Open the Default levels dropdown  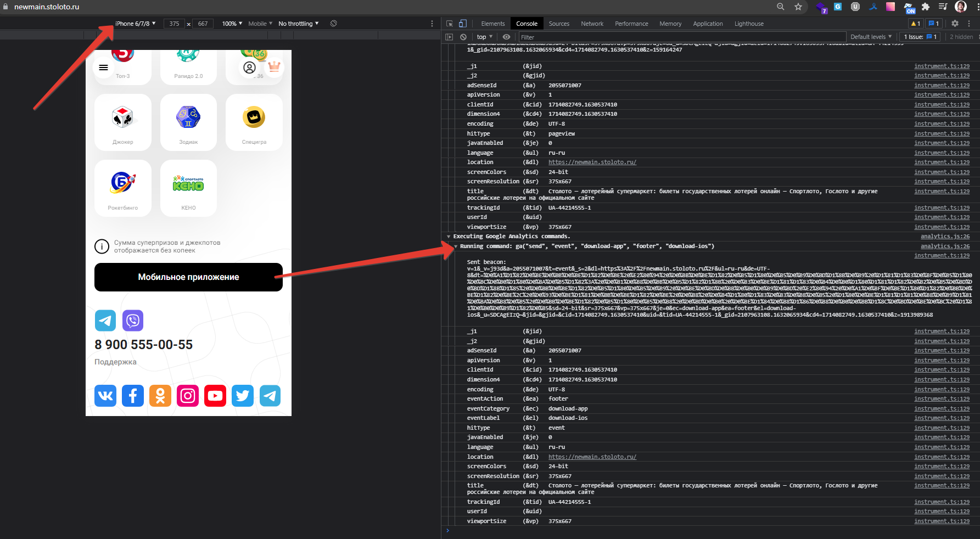[871, 37]
